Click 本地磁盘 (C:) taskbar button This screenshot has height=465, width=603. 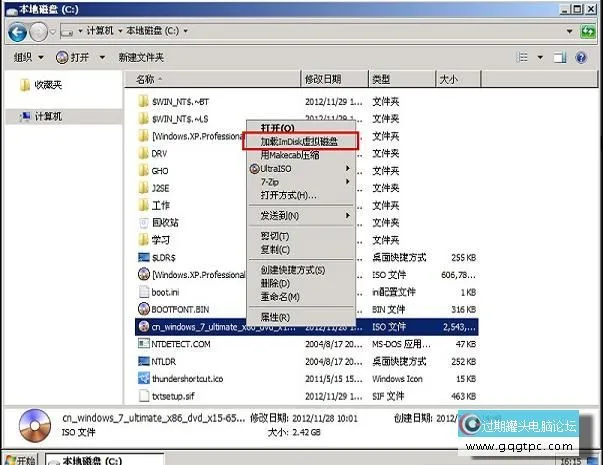[x=105, y=460]
